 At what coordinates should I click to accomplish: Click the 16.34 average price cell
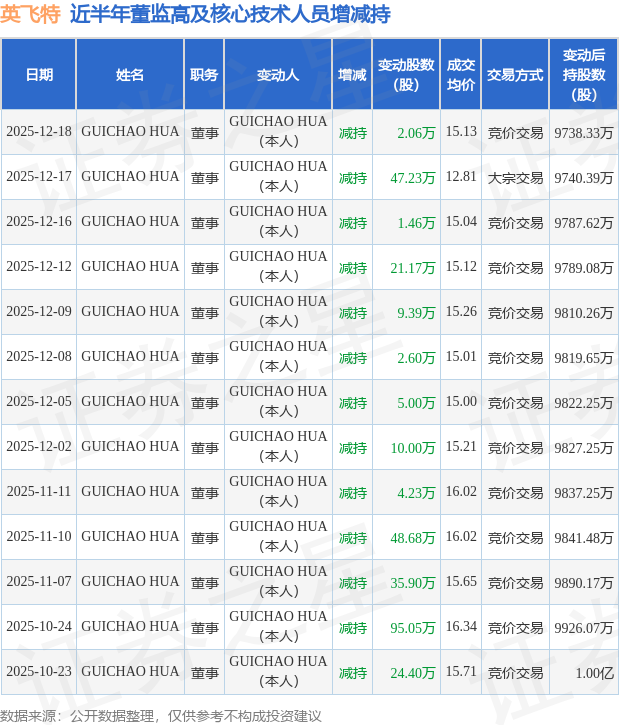(x=461, y=626)
